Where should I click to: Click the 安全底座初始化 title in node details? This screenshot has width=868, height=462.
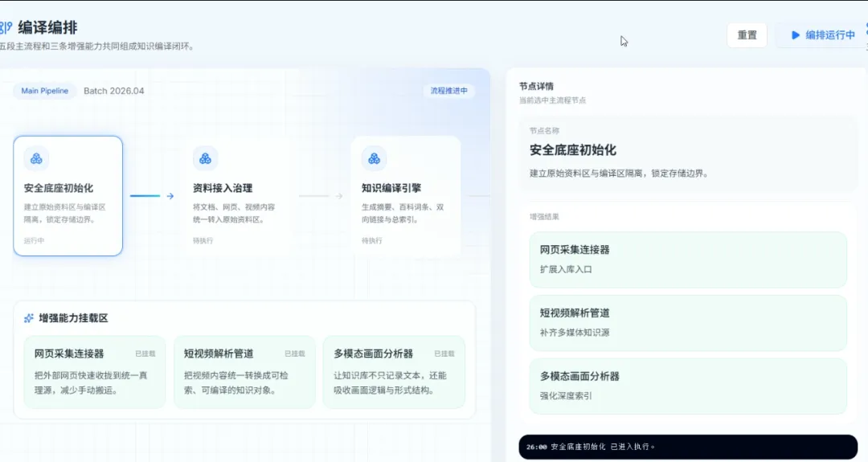click(573, 150)
